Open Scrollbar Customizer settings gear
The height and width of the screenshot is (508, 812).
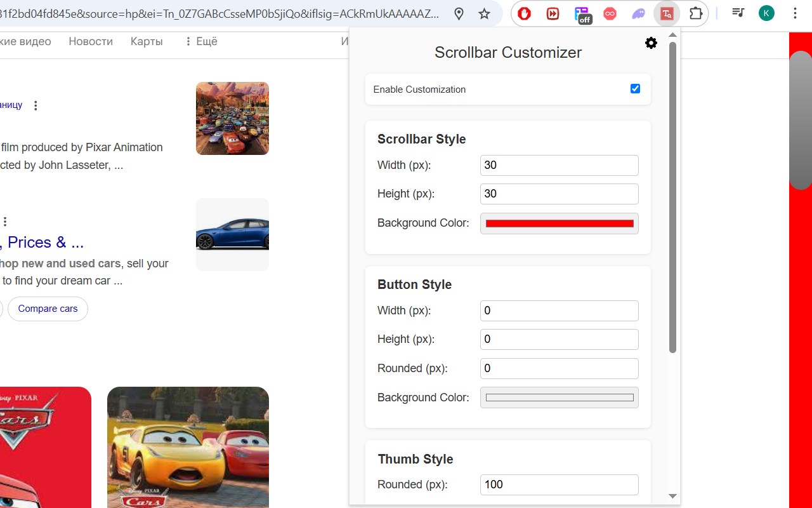click(x=651, y=43)
